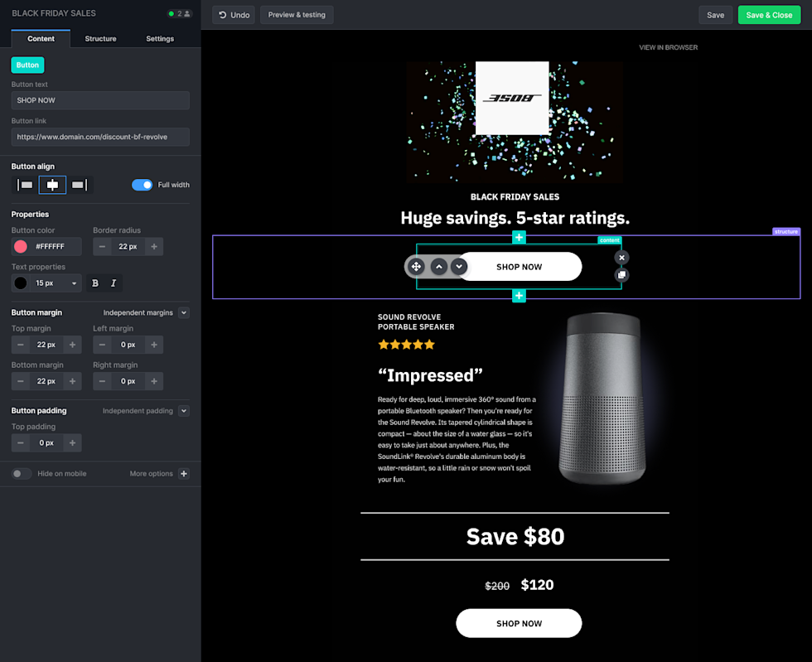Move the button block up using the chevron
Screen dimensions: 812x662
click(438, 266)
